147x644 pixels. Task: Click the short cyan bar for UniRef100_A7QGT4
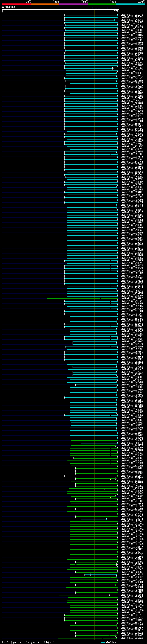point(94,519)
